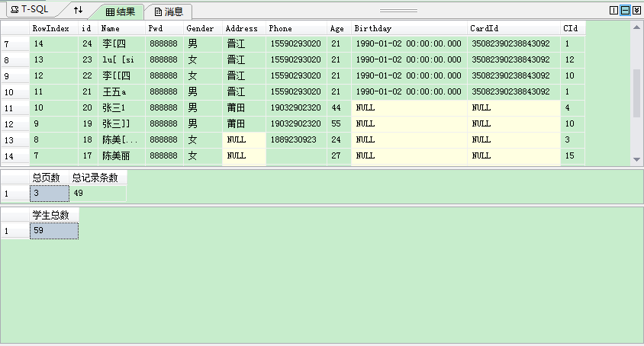Click the vertical split layout icon
Viewport: 644px width, 346px height.
click(613, 10)
